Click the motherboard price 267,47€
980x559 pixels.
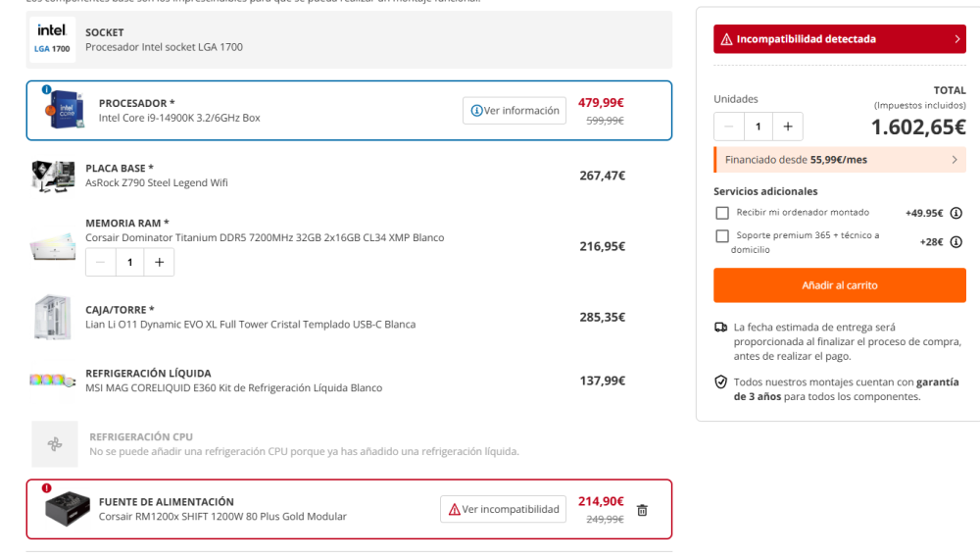(x=602, y=176)
